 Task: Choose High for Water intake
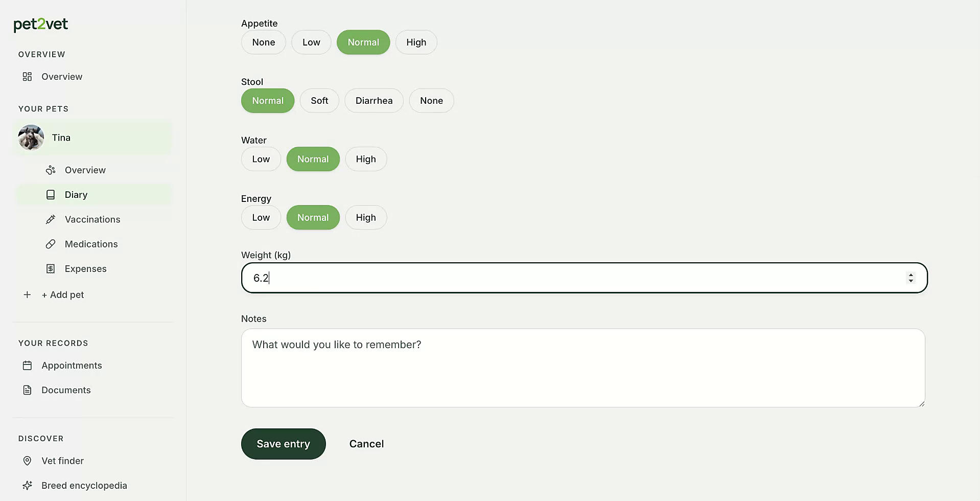[x=366, y=159]
